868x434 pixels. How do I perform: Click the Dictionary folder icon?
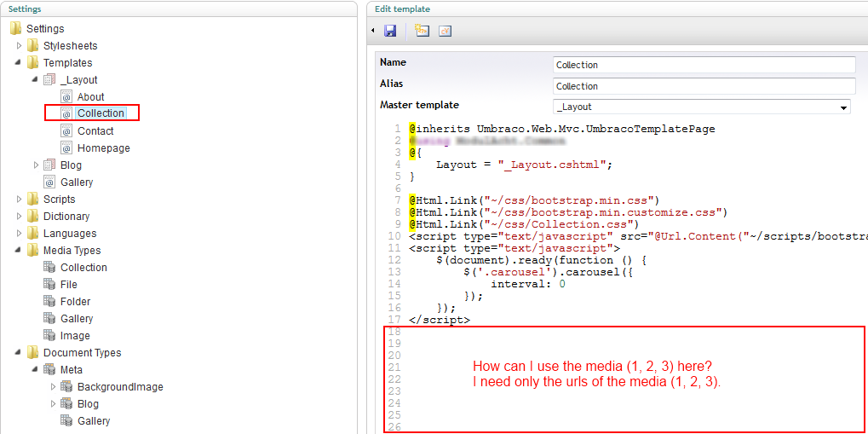(33, 217)
